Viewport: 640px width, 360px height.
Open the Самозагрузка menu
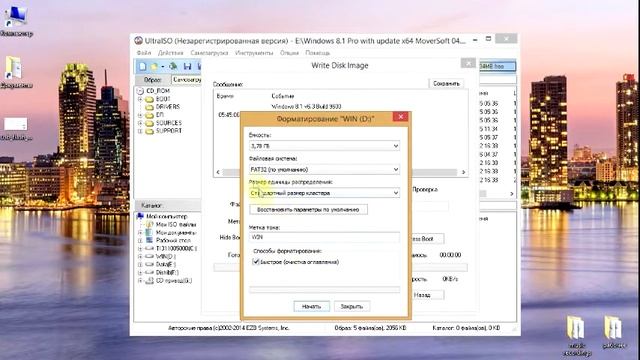pos(209,53)
